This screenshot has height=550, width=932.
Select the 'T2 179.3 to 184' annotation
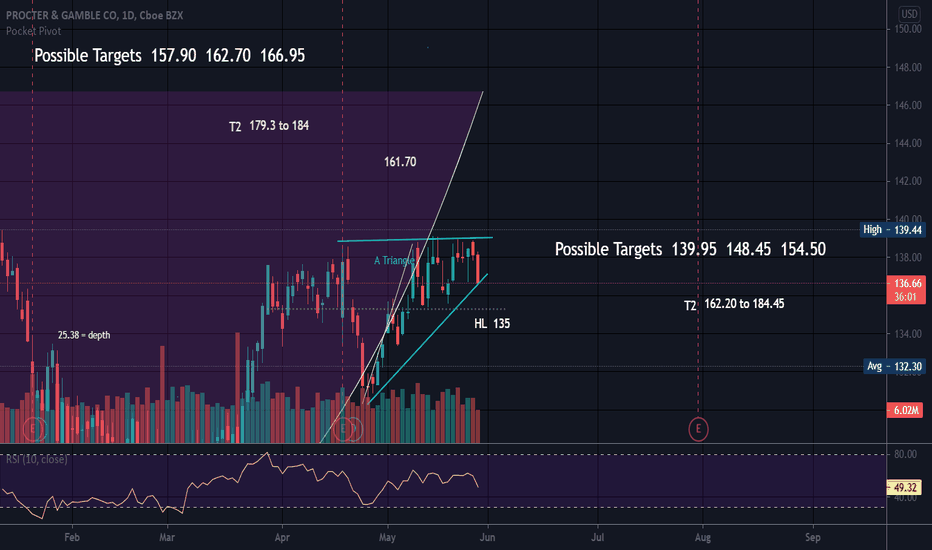click(x=269, y=125)
